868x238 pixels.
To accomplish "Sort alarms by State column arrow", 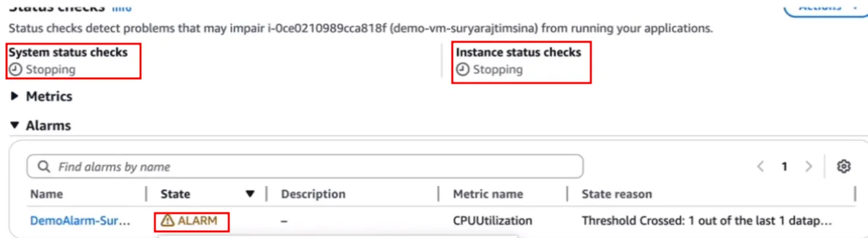I will [x=250, y=194].
